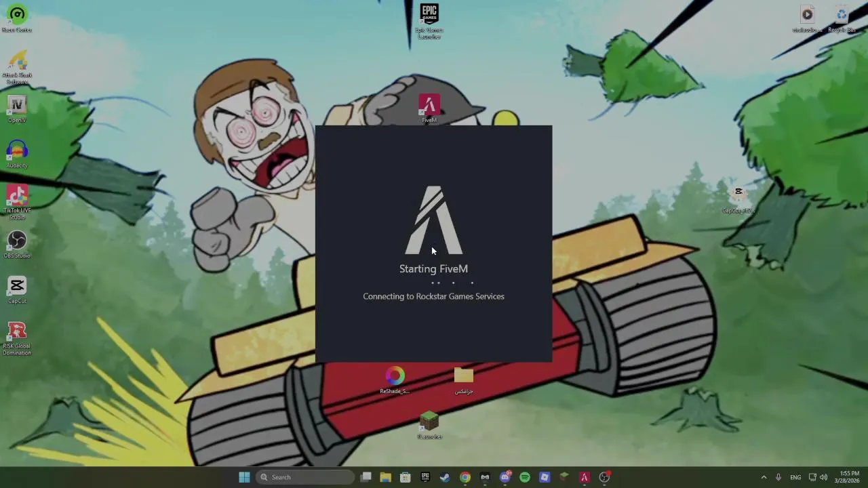Screen dimensions: 868x488
Task: Open the Epic Games Launcher desktop icon
Action: pos(429,22)
